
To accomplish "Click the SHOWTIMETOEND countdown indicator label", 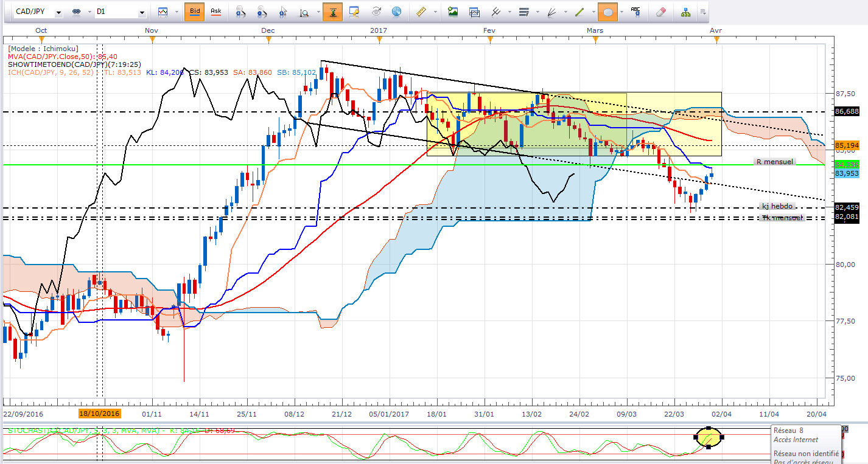I will tap(75, 64).
